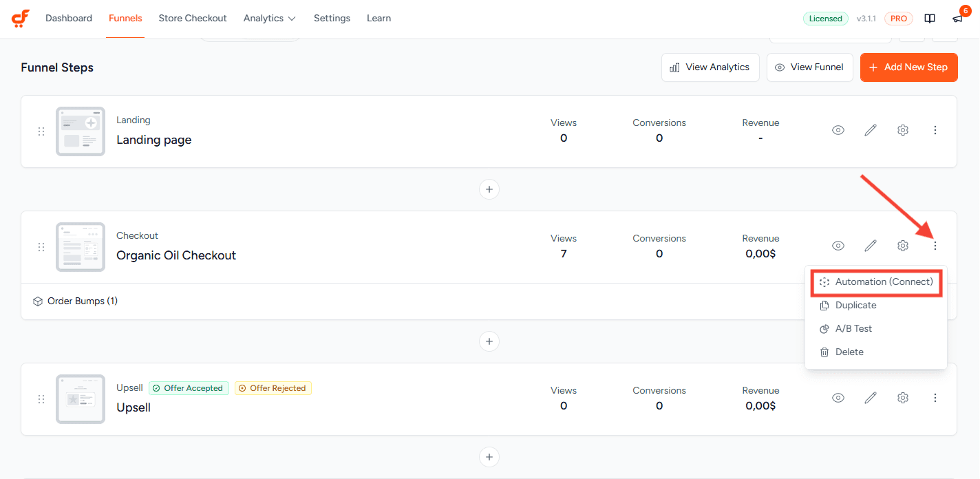Screen dimensions: 980x479
Task: Click the v3.1.1 version label
Action: 866,19
